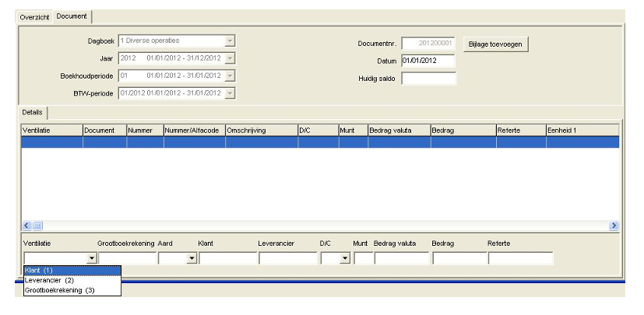Select the Document tab

72,16
